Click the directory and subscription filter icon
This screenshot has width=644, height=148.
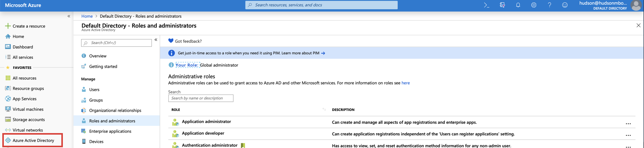[502, 5]
